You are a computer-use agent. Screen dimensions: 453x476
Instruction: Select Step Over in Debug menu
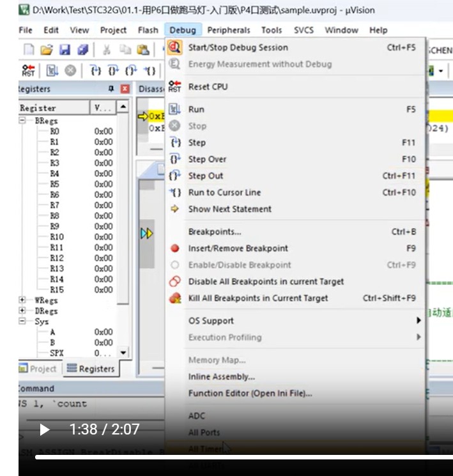click(x=296, y=159)
